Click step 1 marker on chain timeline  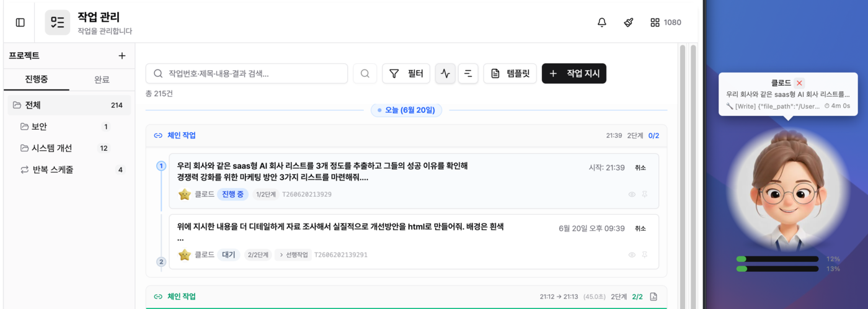pos(161,166)
